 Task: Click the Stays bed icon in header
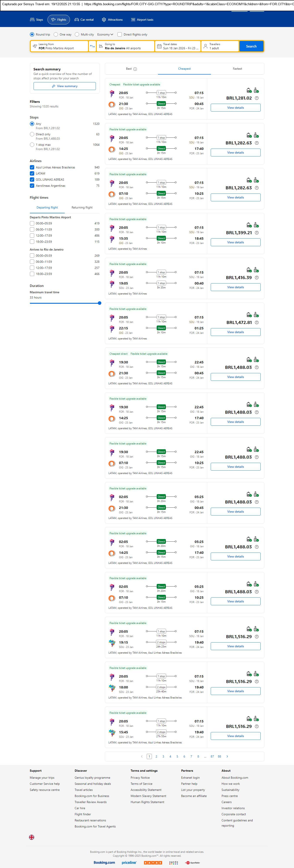point(32,20)
